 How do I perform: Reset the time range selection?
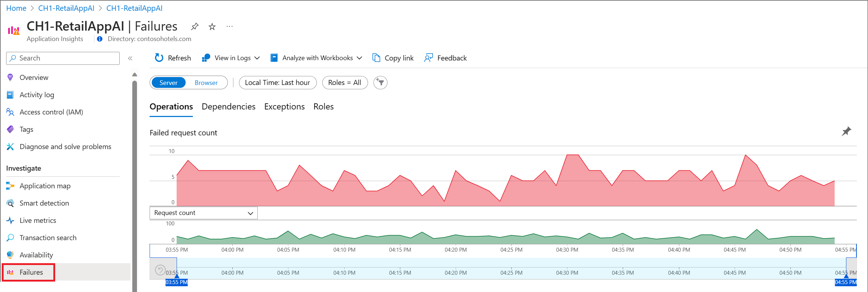tap(160, 270)
